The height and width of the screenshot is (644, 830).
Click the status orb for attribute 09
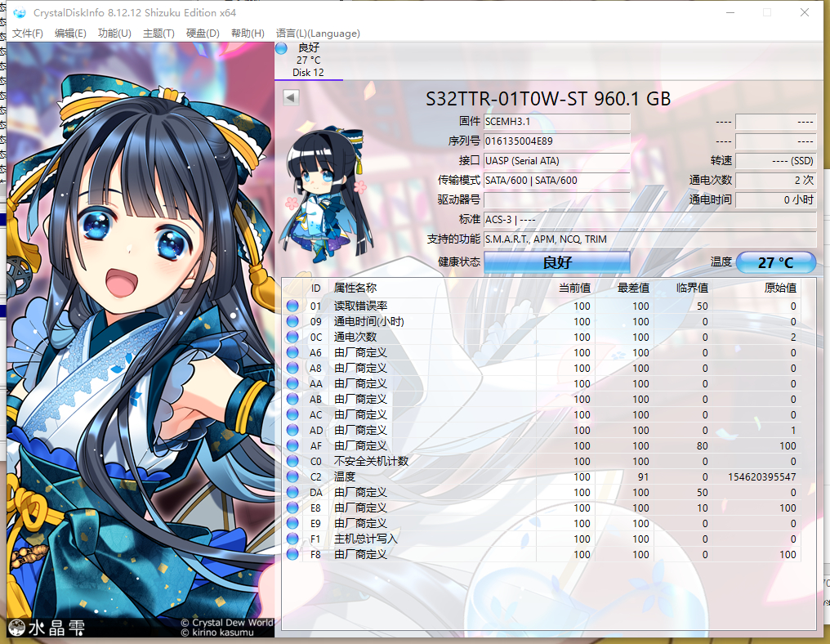(x=292, y=321)
